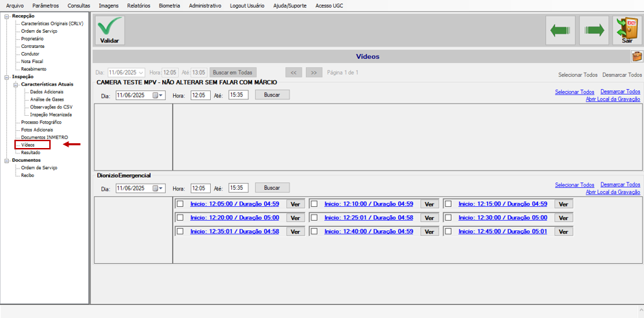This screenshot has width=644, height=318.
Task: Open calendar icon in CAMERA TESTE date field
Action: click(x=157, y=95)
